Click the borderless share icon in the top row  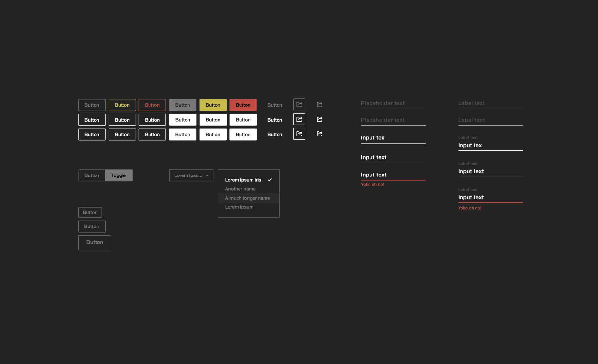(319, 104)
